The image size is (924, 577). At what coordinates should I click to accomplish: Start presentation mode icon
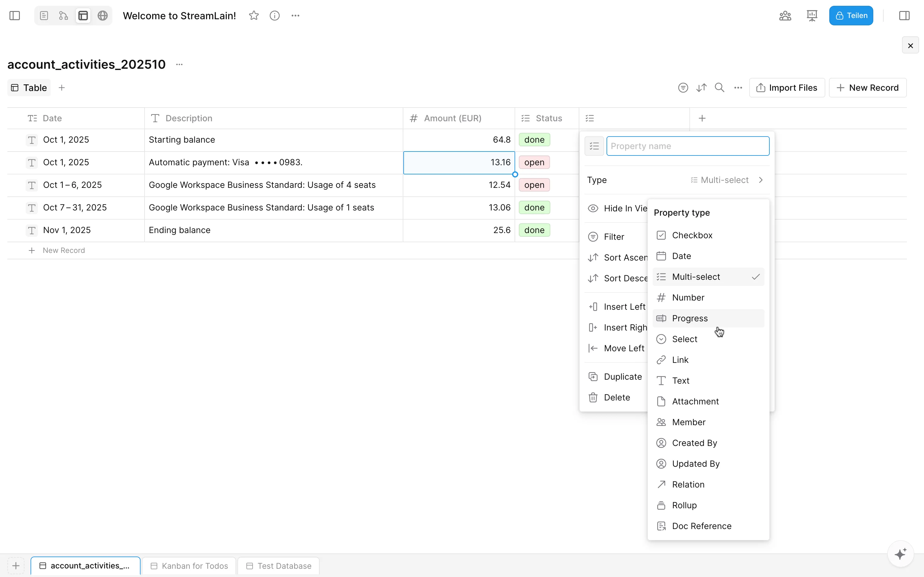tap(812, 16)
